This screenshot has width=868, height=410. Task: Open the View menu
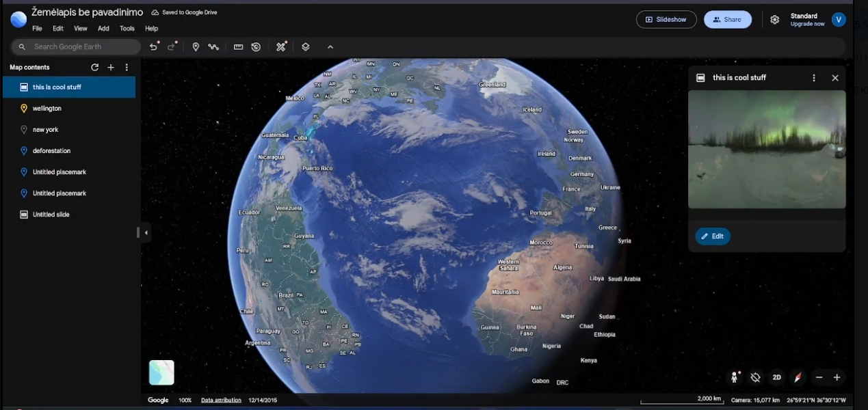[81, 29]
